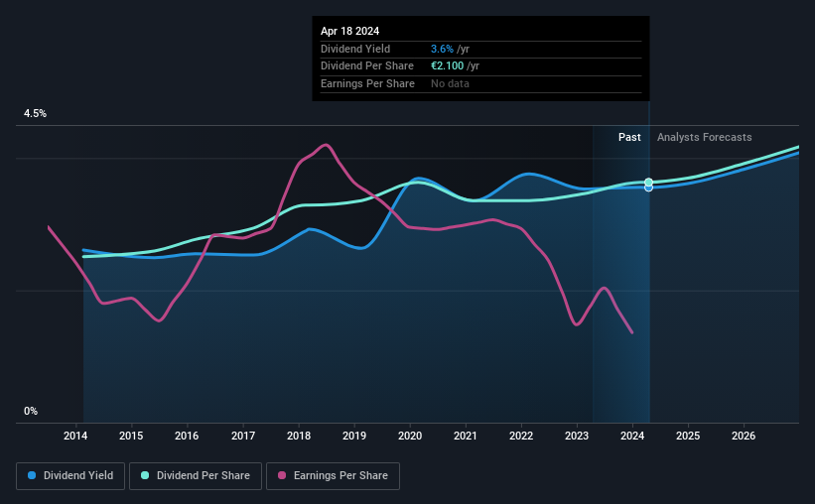Click the 2023 tick on the x-axis
This screenshot has width=815, height=504.
(577, 436)
